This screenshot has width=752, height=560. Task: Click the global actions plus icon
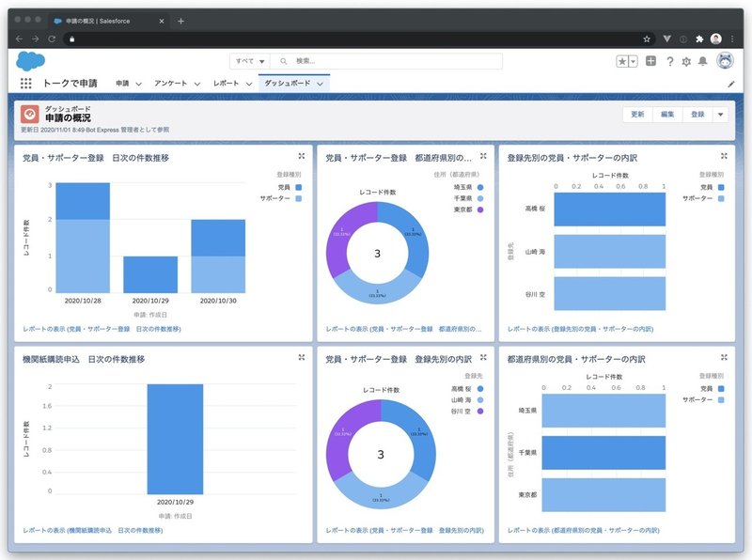tap(650, 61)
